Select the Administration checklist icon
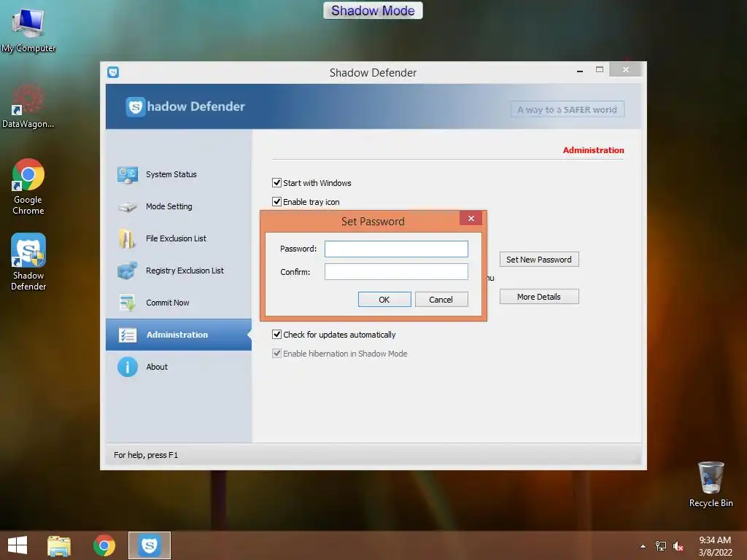The image size is (747, 560). point(127,335)
